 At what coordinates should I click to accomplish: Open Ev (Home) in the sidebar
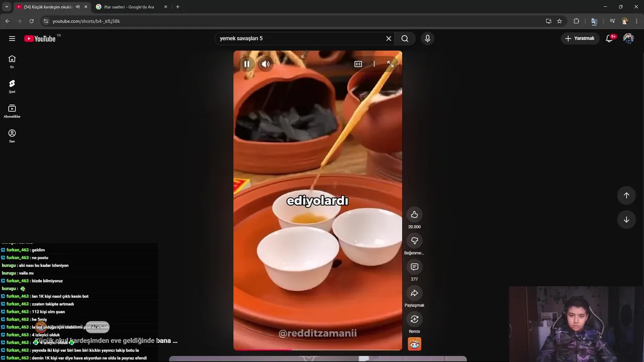[12, 62]
